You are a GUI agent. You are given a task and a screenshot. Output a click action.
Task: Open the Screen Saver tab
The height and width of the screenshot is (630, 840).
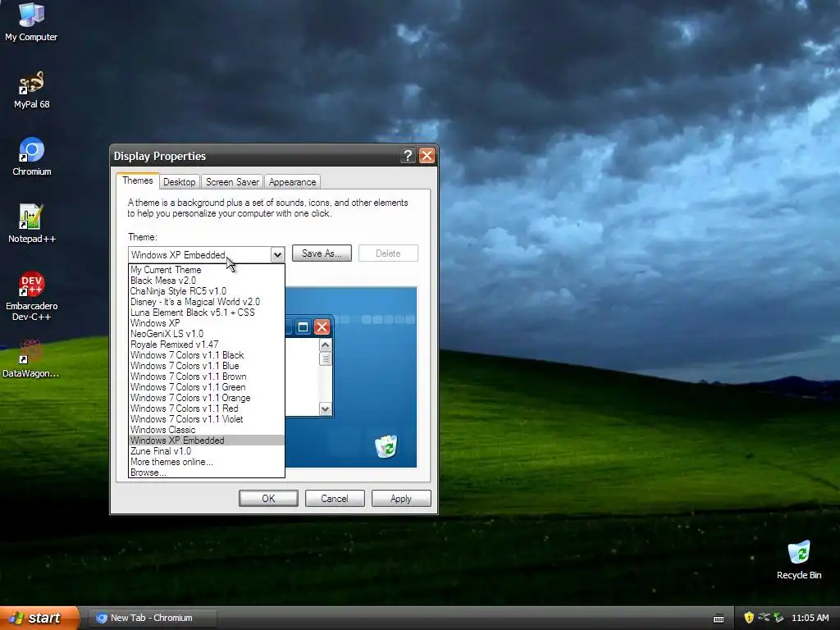coord(232,182)
